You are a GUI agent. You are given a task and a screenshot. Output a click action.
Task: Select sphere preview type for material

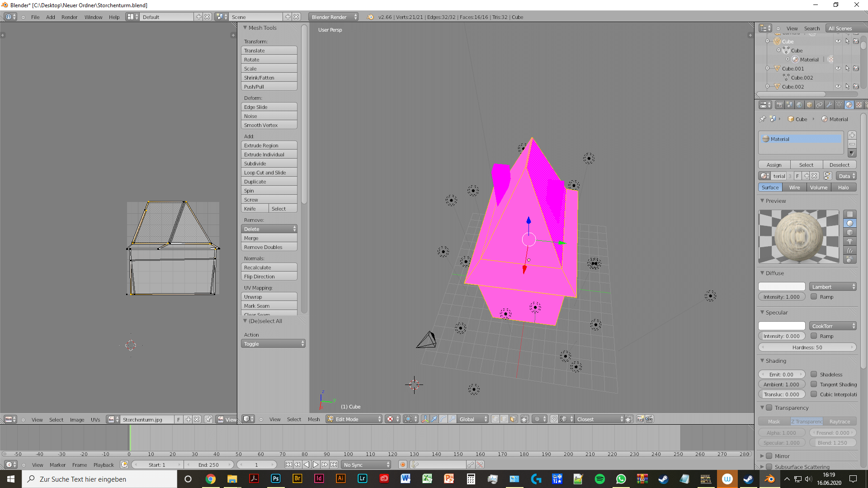click(850, 223)
